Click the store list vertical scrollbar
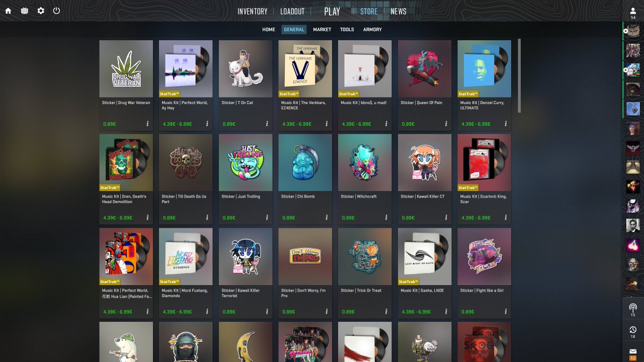The image size is (644, 362). click(519, 76)
